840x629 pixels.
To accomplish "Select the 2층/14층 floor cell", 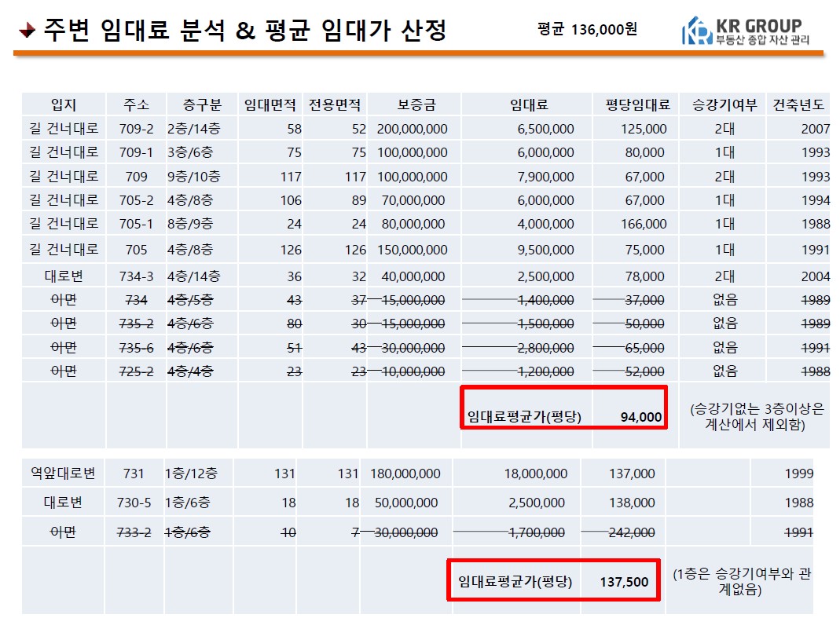I will click(x=194, y=129).
